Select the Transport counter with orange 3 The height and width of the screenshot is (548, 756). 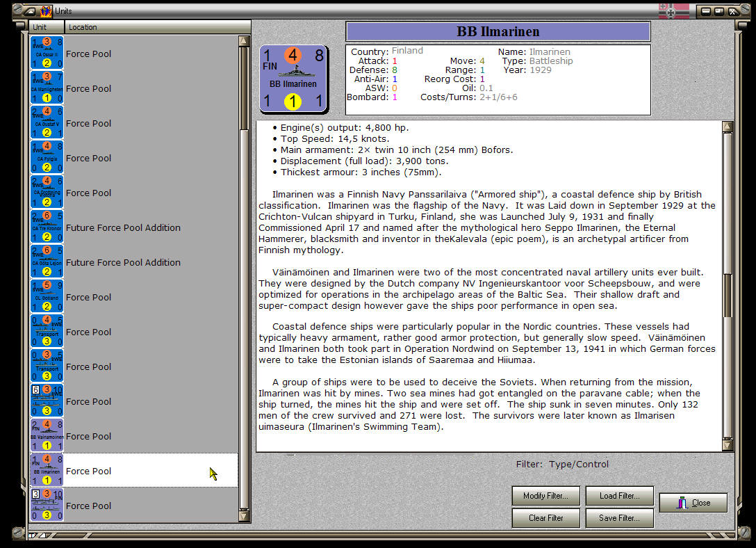[x=47, y=365]
